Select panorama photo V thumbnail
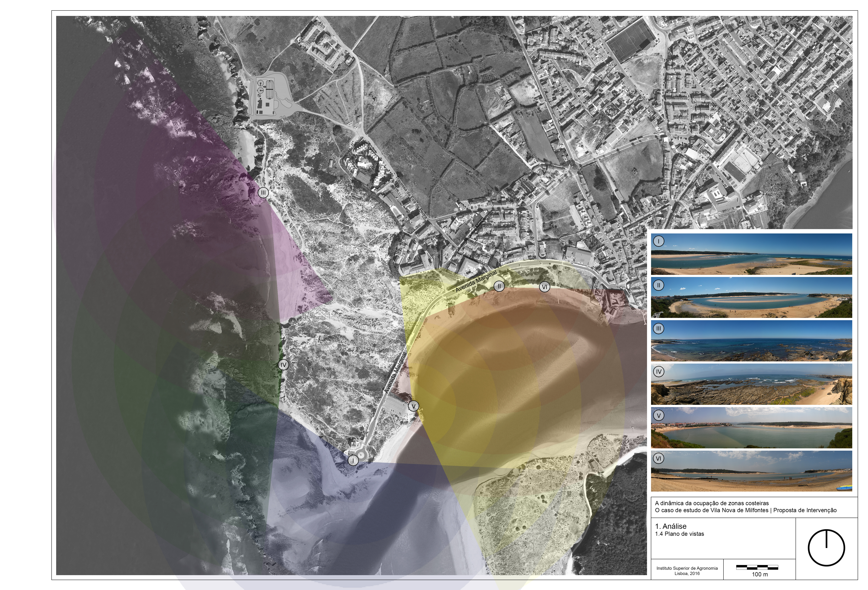This screenshot has width=868, height=590. (751, 427)
